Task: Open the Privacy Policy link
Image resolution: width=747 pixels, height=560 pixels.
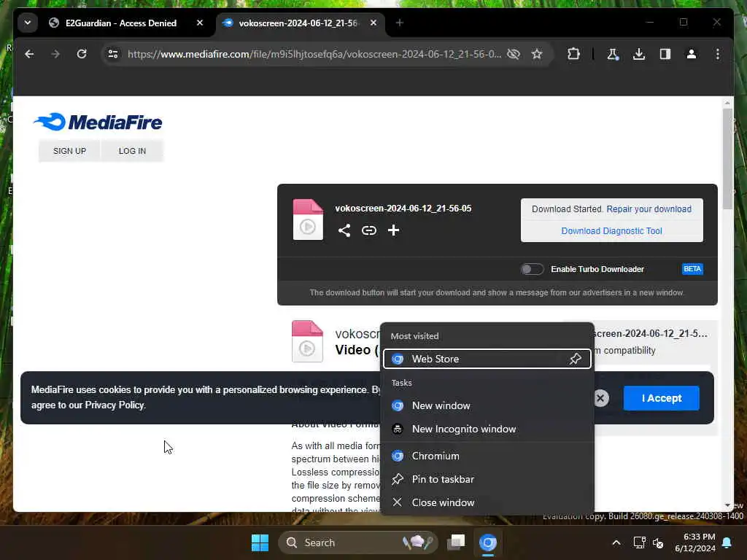Action: [x=115, y=405]
